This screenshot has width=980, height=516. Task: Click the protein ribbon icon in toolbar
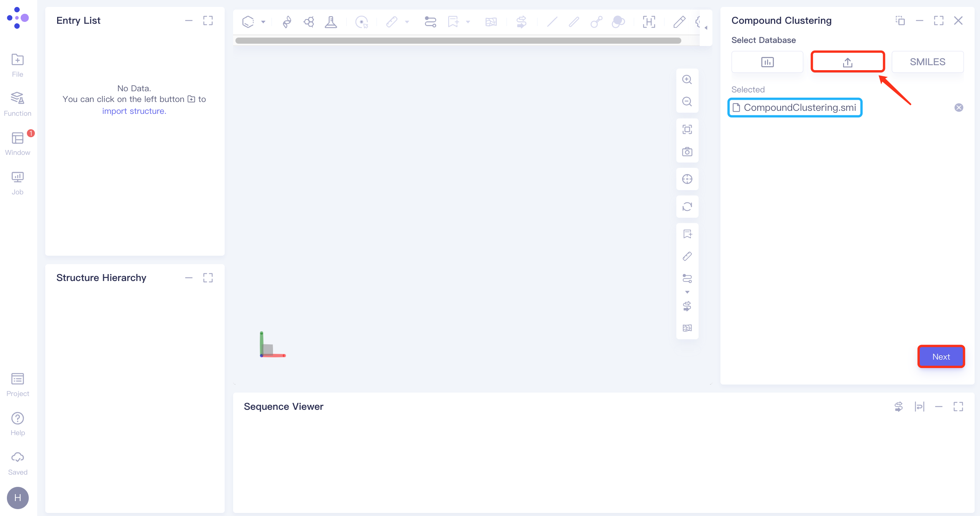(x=286, y=22)
